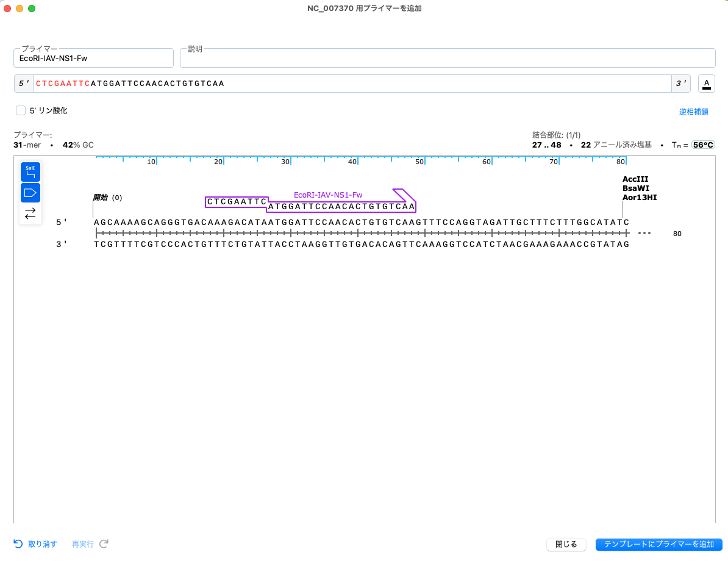Click the 取り消す undo text button
The height and width of the screenshot is (566, 728).
point(41,544)
